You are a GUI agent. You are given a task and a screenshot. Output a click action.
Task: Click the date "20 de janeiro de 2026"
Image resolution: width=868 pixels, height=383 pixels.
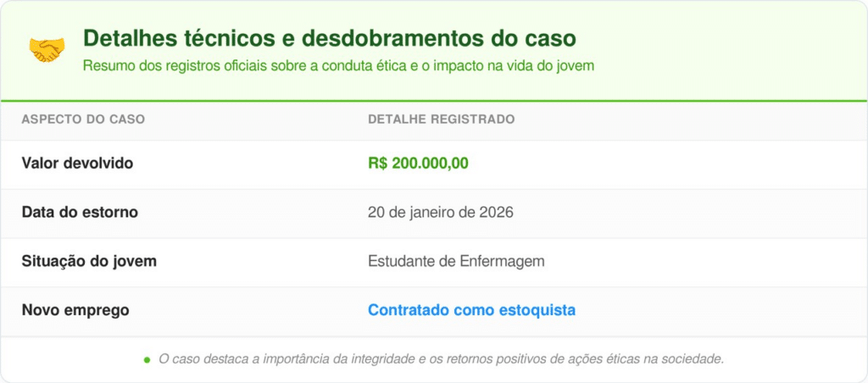pos(441,212)
